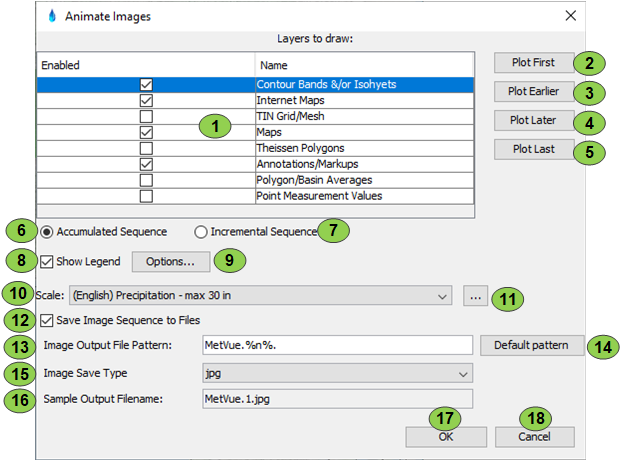Toggle the Show Legend checkbox
This screenshot has width=621, height=461.
point(49,262)
